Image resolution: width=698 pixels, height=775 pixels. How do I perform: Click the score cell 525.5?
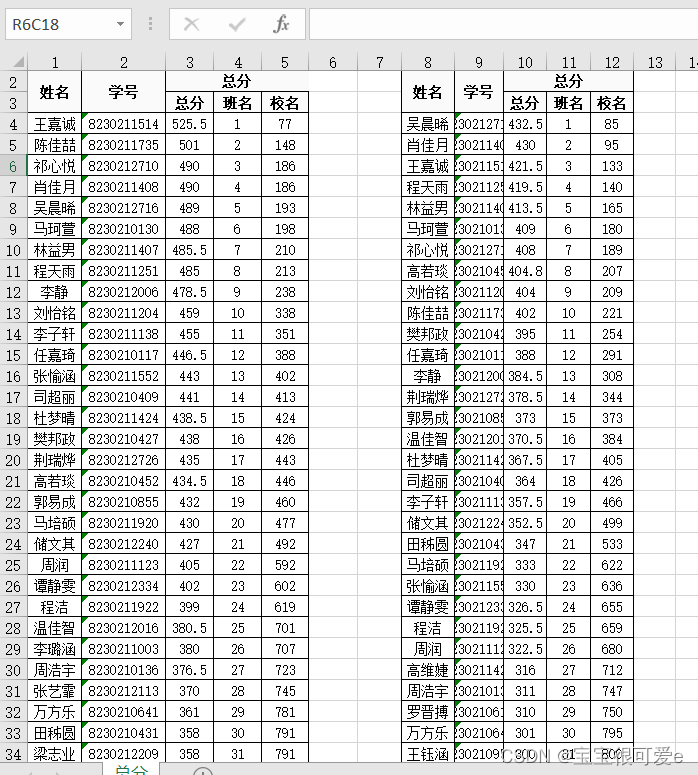[189, 124]
